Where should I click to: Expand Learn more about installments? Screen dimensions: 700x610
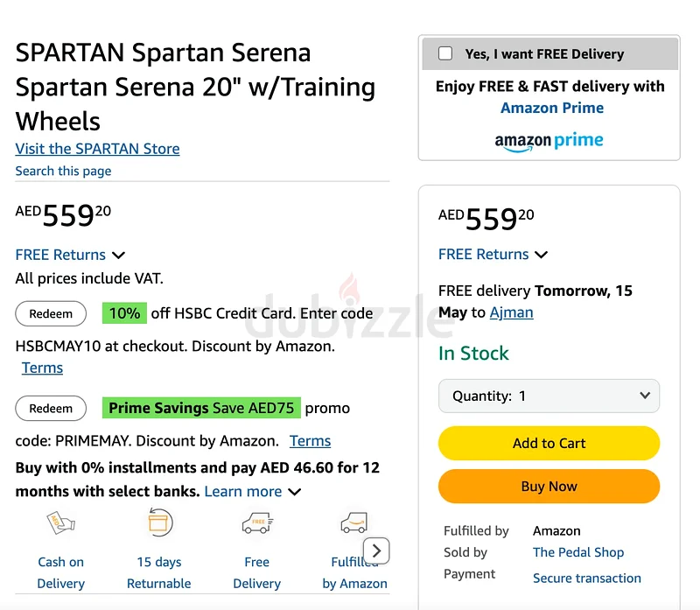(x=253, y=492)
